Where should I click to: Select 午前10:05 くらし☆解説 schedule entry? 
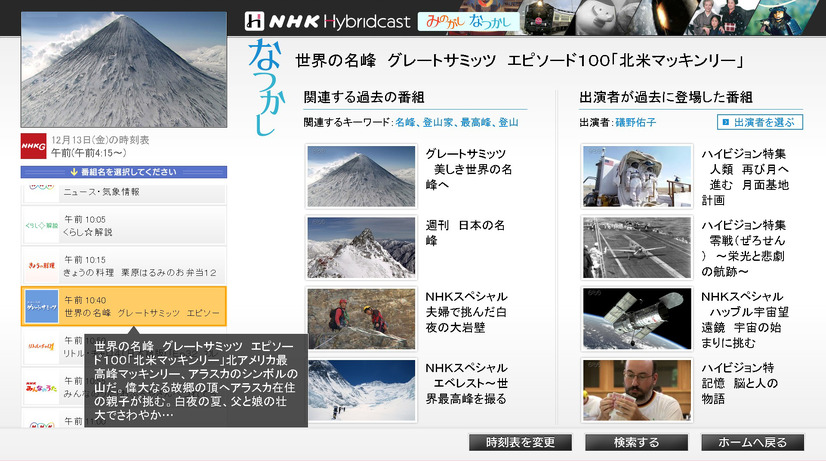click(124, 225)
